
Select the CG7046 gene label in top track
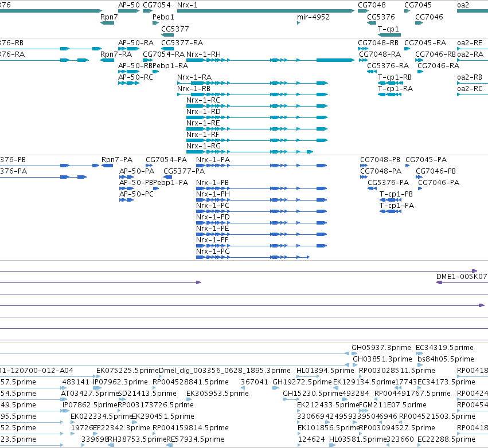pos(429,17)
